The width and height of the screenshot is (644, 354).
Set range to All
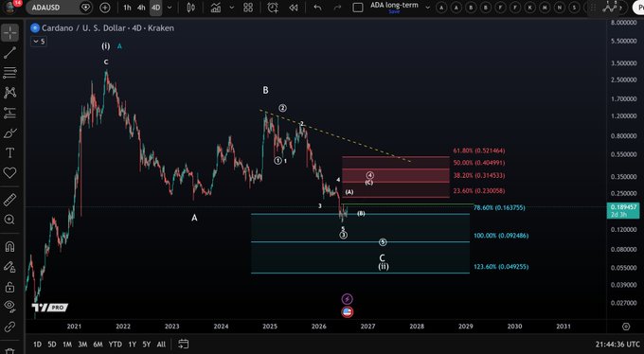coord(161,345)
